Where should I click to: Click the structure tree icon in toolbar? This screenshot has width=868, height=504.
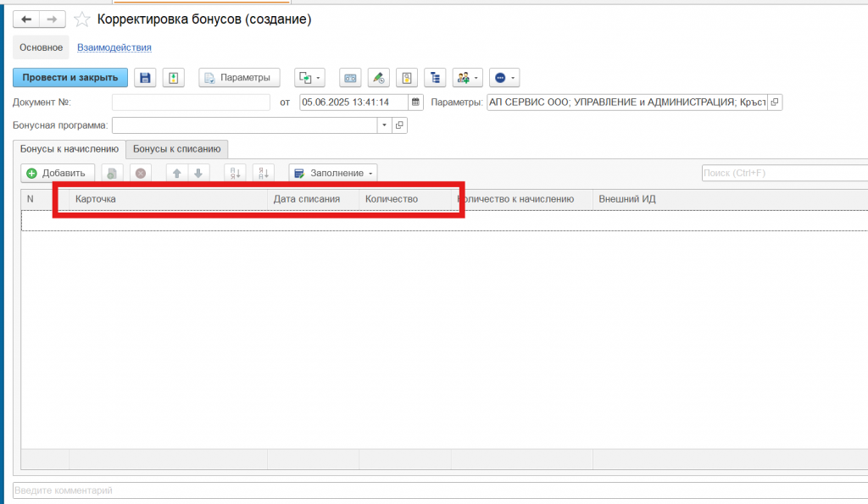pyautogui.click(x=436, y=78)
